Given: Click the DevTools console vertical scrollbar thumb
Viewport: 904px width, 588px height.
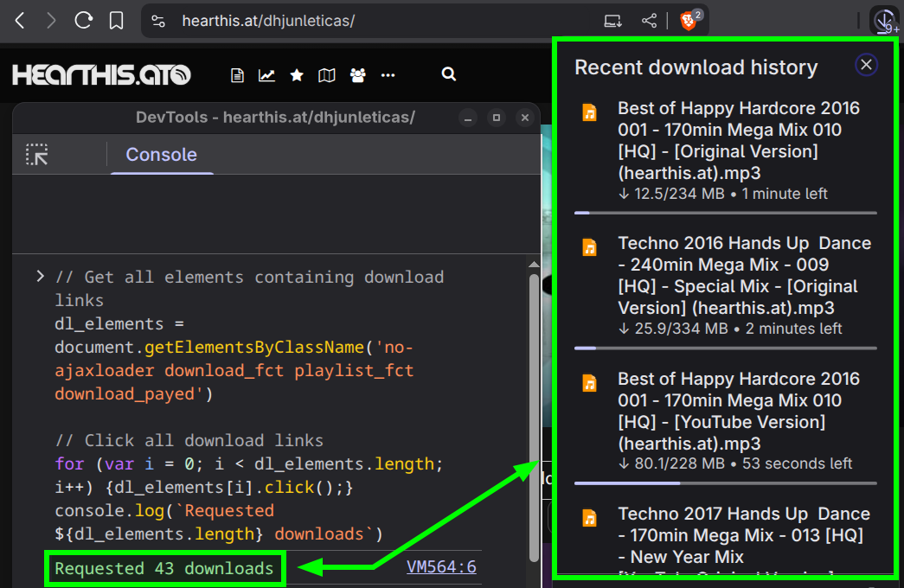Looking at the screenshot, I should tap(534, 418).
